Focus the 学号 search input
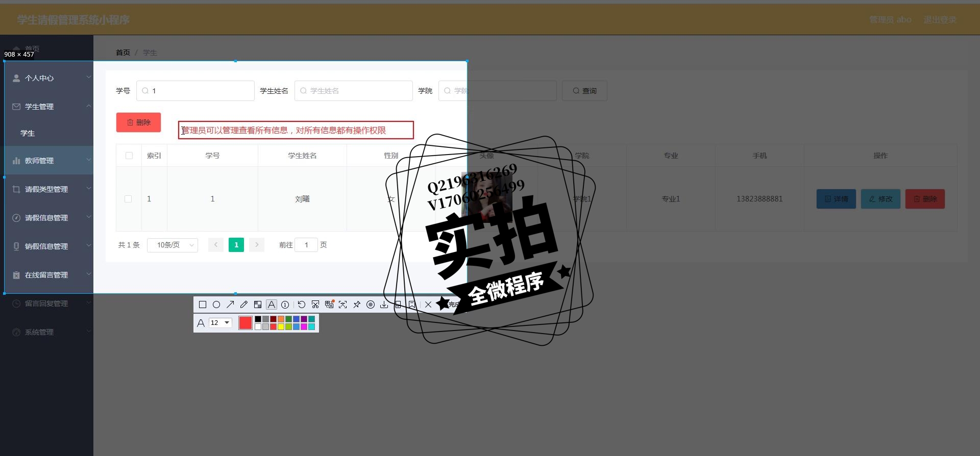980x456 pixels. 195,91
